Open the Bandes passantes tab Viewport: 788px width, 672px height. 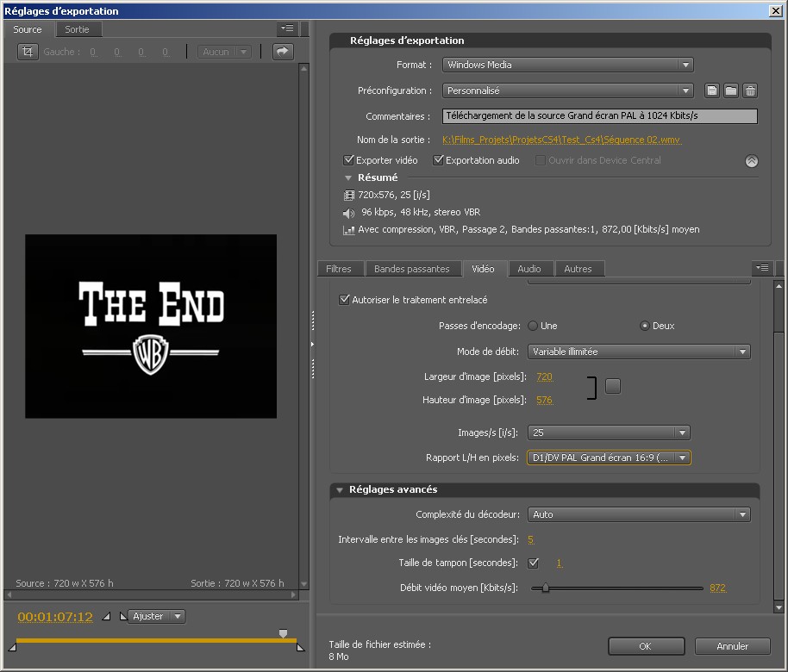(411, 269)
